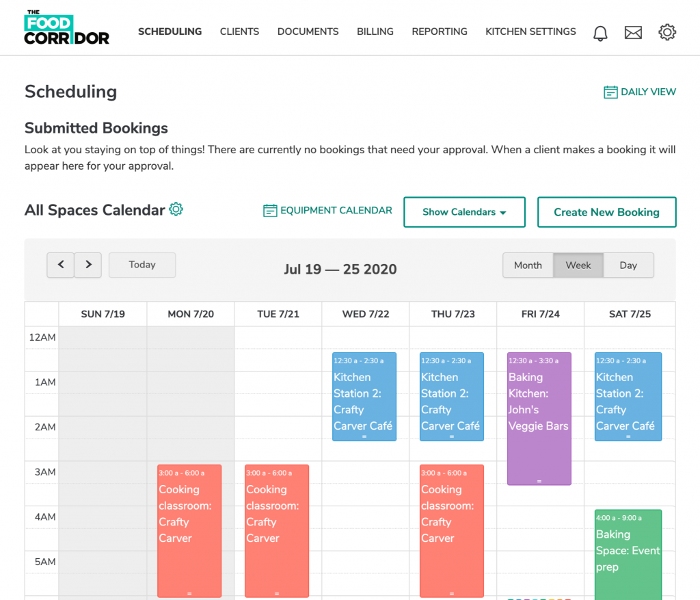
Task: Open the Equipment Calendar link
Action: [x=328, y=211]
